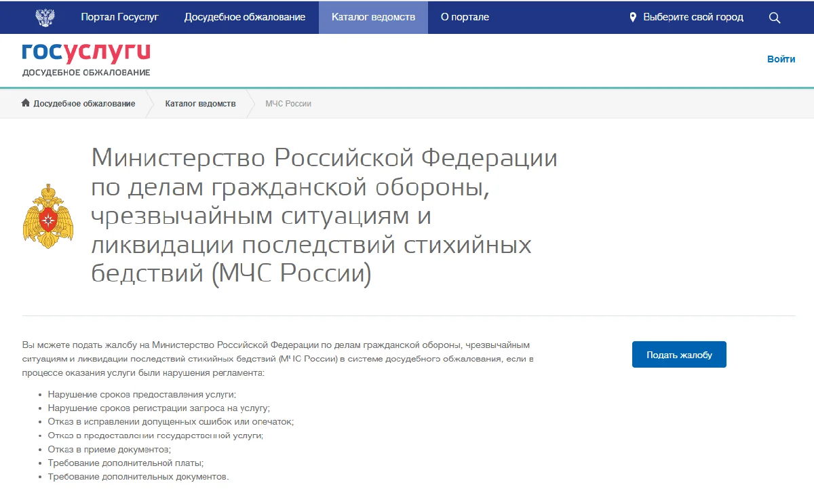
Task: Click the home icon in breadcrumbs
Action: click(x=26, y=103)
